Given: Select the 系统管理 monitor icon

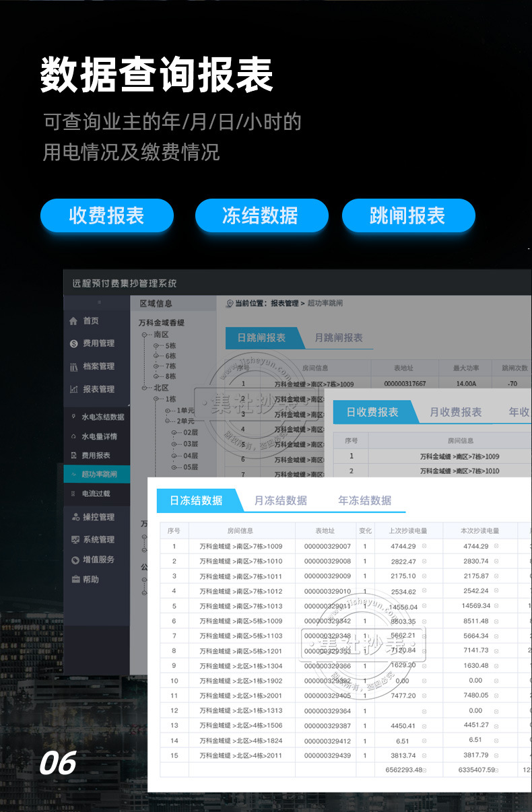Looking at the screenshot, I should [x=75, y=539].
